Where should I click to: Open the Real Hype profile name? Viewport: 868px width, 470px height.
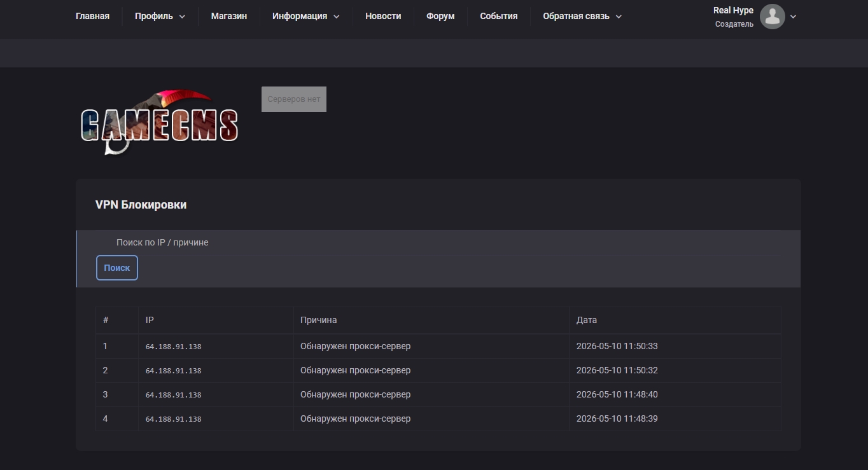click(x=733, y=10)
